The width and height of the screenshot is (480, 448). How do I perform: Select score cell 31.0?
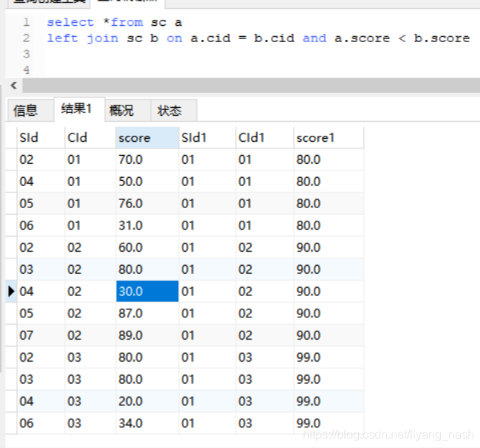147,226
